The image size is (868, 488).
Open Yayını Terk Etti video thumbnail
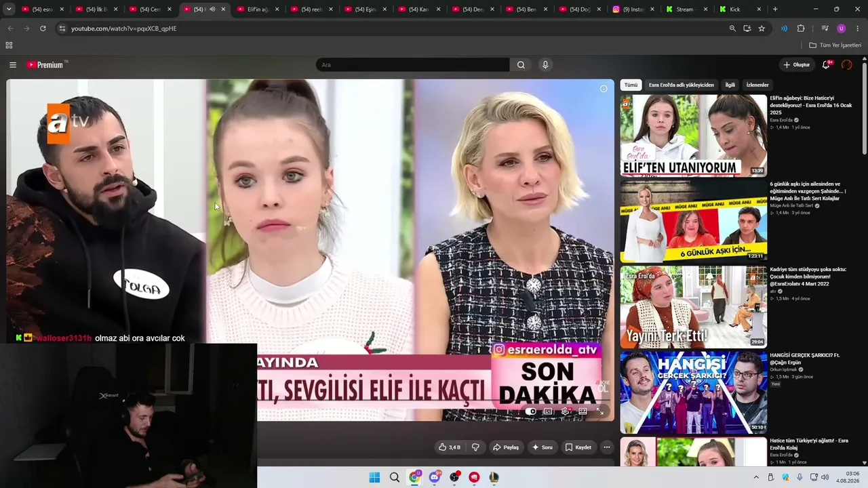(x=694, y=307)
